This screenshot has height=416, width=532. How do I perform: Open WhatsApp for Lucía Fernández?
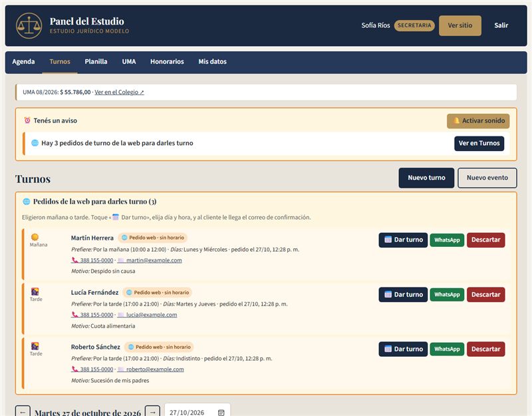point(447,295)
